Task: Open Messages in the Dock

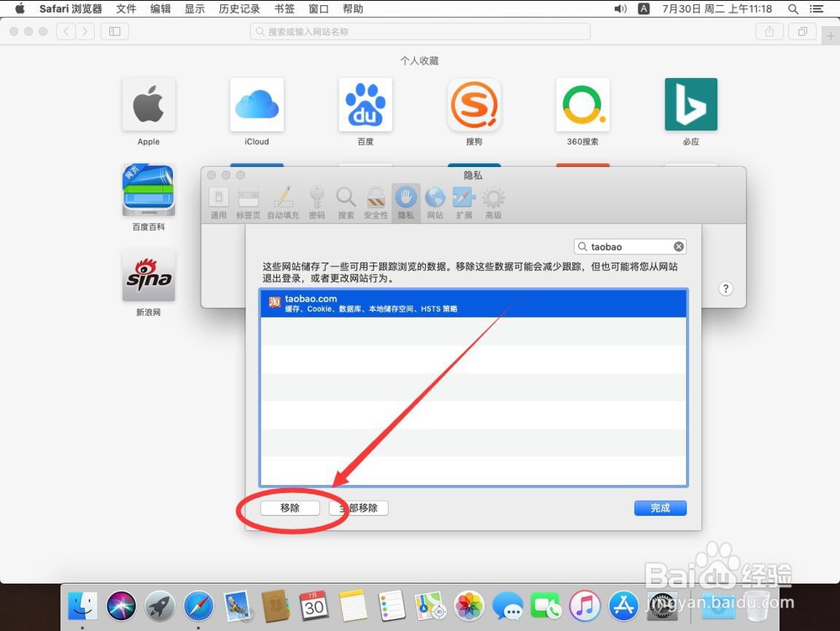Action: (x=507, y=606)
